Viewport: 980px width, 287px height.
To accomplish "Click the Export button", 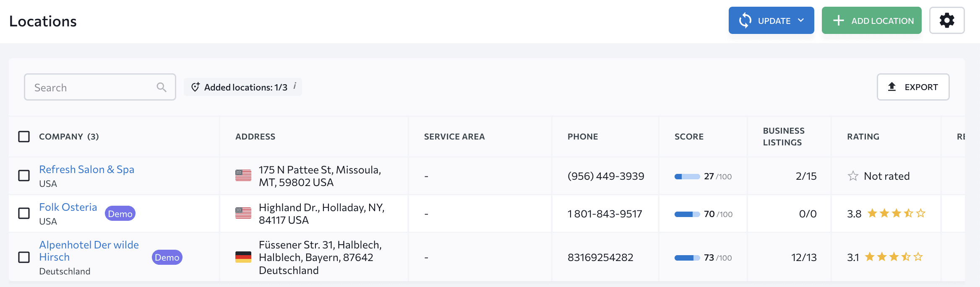I will [913, 87].
